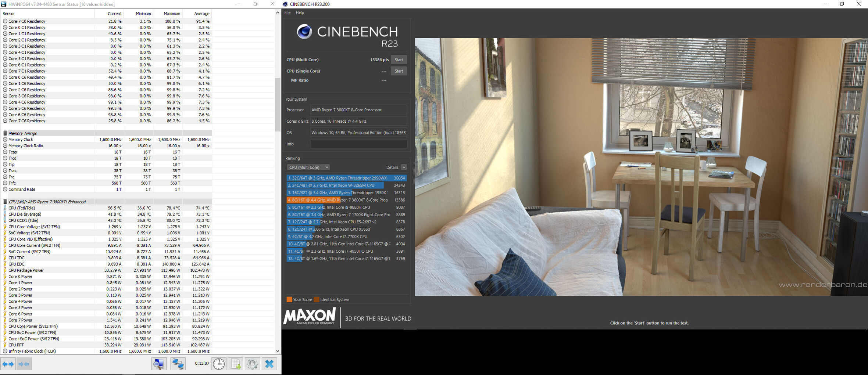
Task: Click the HWiNFO vertical scrollbar thumb
Action: point(278,105)
